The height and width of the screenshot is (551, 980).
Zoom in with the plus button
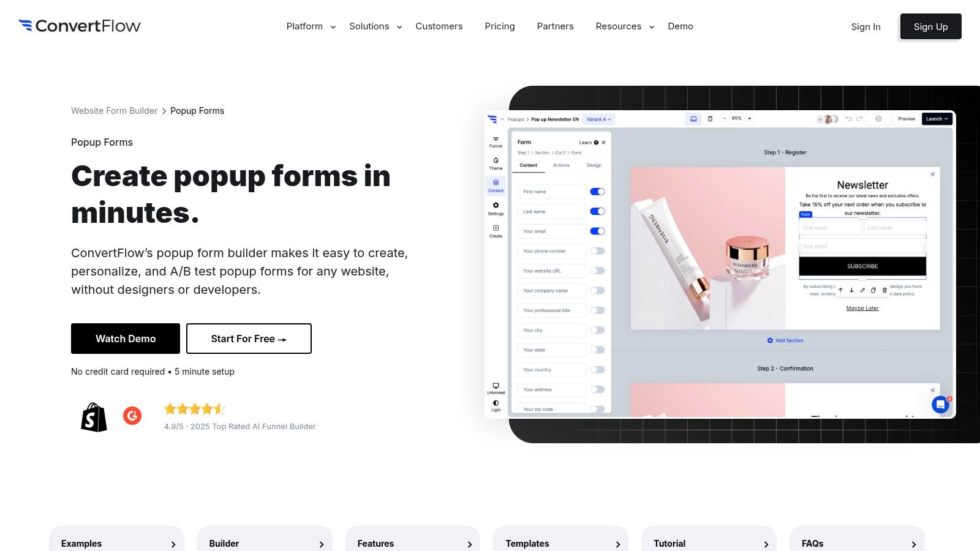(749, 118)
